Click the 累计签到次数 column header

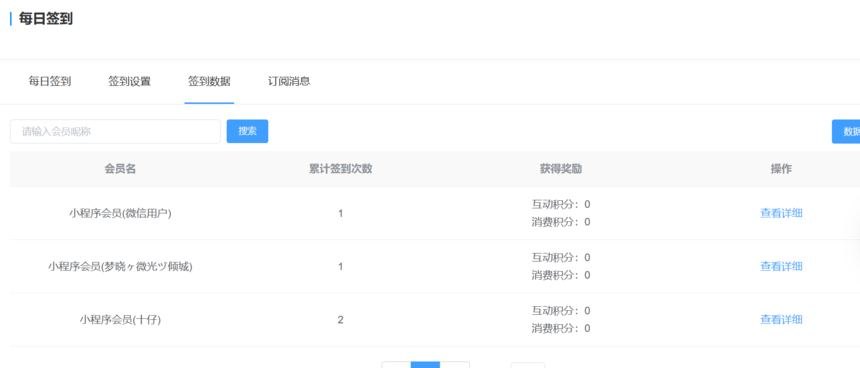coord(341,169)
